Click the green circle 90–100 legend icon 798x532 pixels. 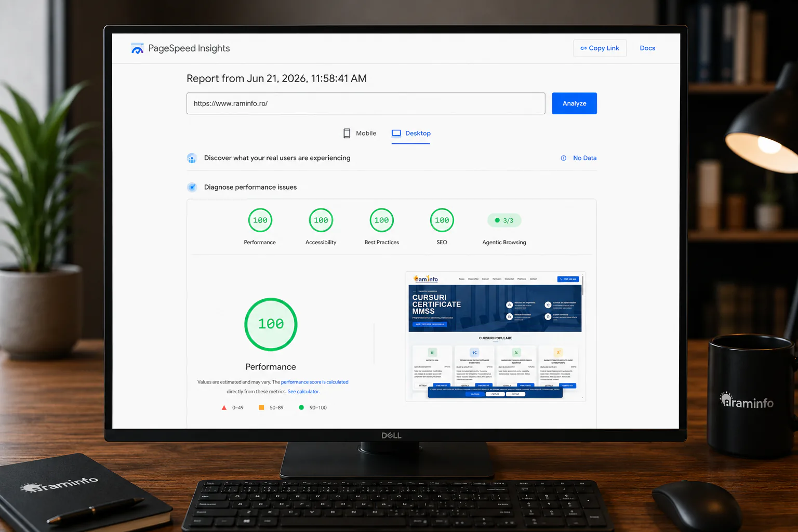pos(301,408)
